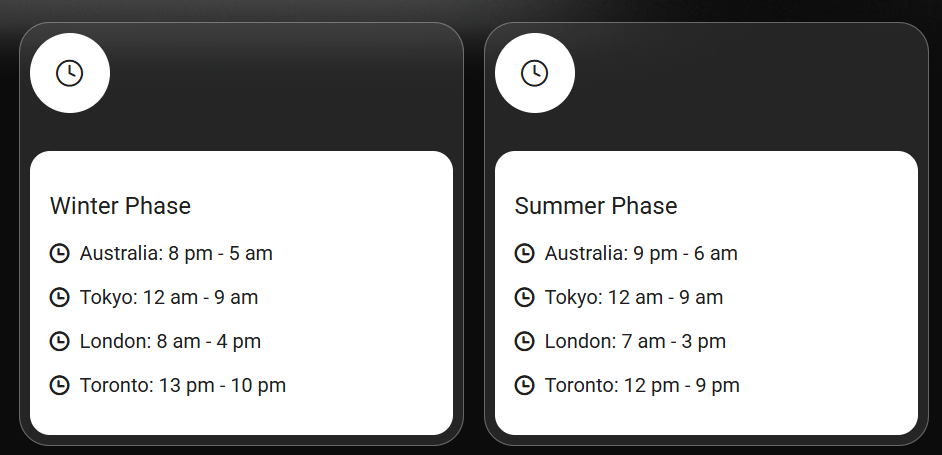Click clock icon beside London 7 am
This screenshot has height=455, width=942.
point(524,341)
